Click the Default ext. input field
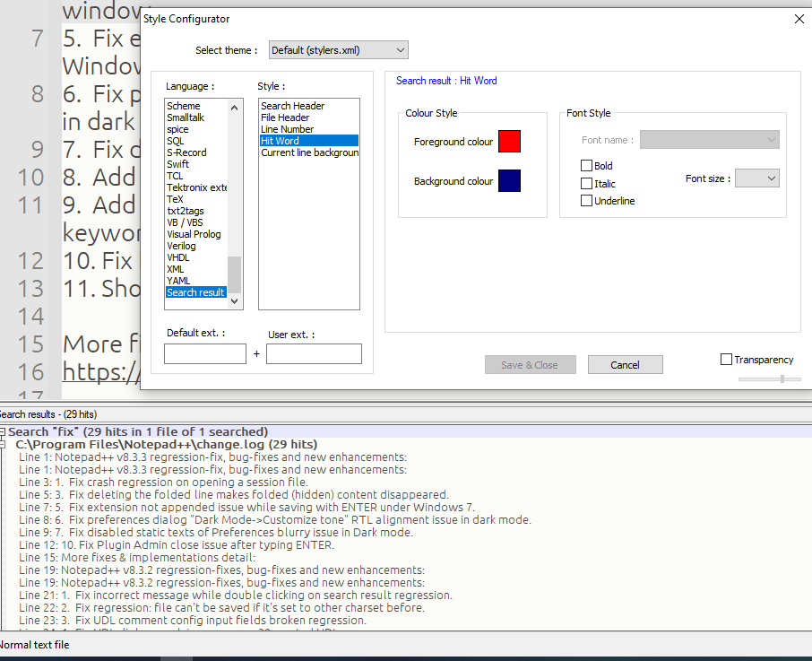Viewport: 812px width, 661px height. pyautogui.click(x=205, y=353)
